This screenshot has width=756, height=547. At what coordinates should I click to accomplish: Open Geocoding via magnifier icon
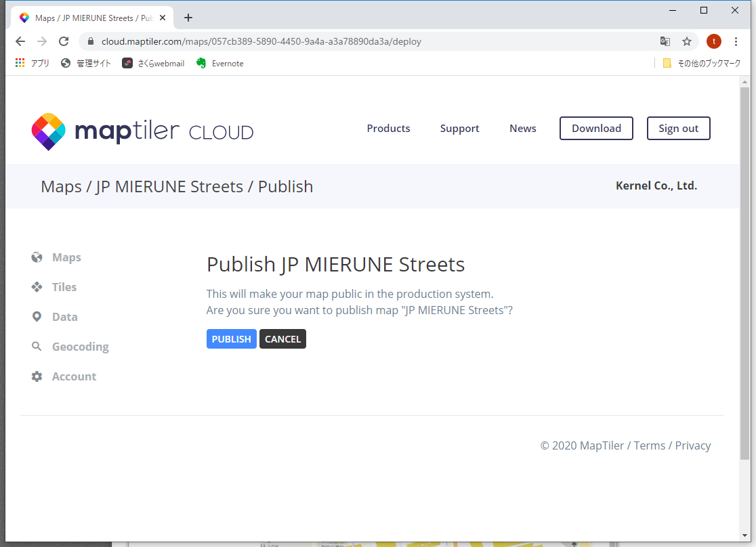tap(37, 347)
